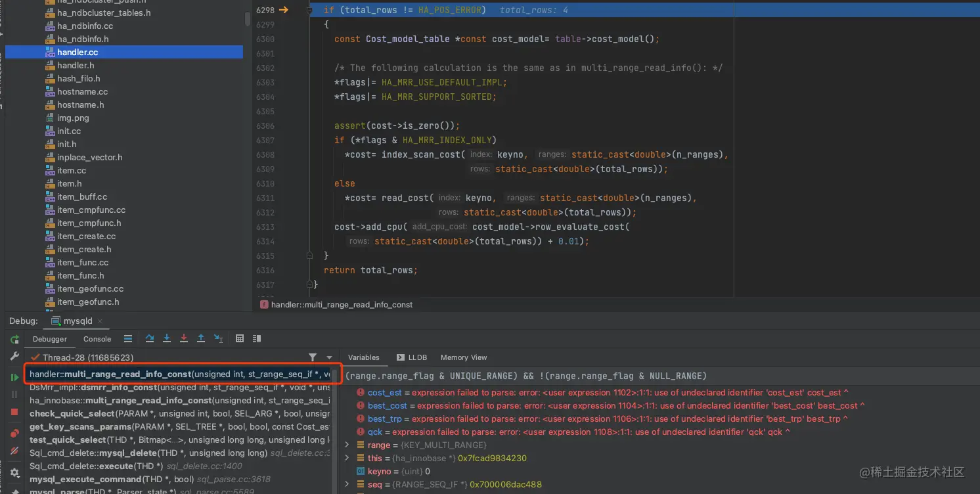Select get_key_scans_params stack frame
This screenshot has width=980, height=494.
(179, 427)
